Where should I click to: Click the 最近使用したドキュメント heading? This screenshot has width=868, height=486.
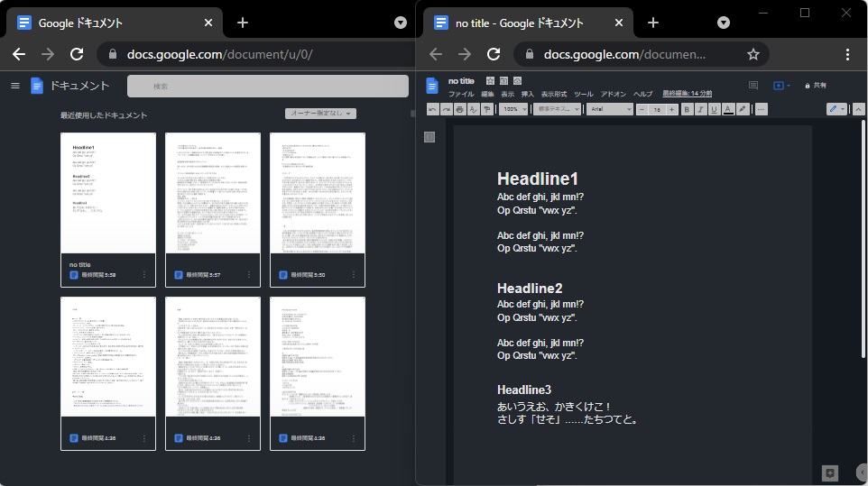pyautogui.click(x=104, y=115)
